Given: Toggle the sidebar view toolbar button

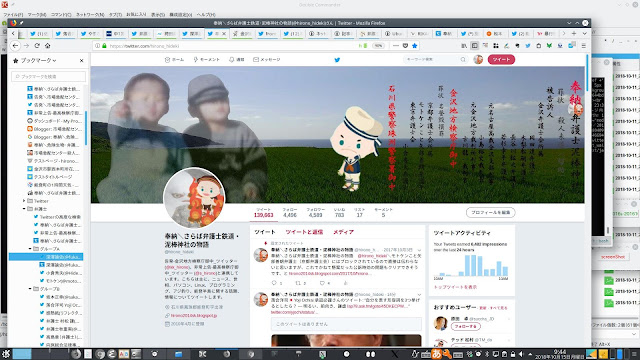Looking at the screenshot, I should tap(474, 46).
